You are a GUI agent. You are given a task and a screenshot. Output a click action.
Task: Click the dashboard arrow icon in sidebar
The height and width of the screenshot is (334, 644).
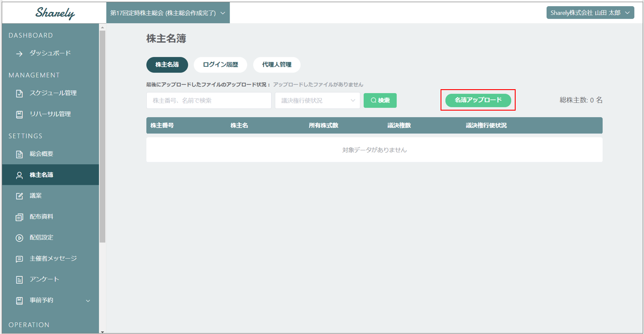pyautogui.click(x=19, y=54)
